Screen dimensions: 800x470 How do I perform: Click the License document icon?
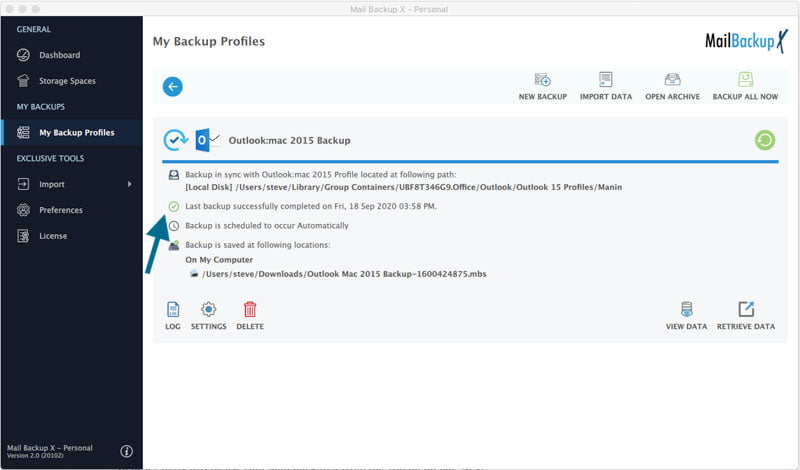tap(23, 236)
